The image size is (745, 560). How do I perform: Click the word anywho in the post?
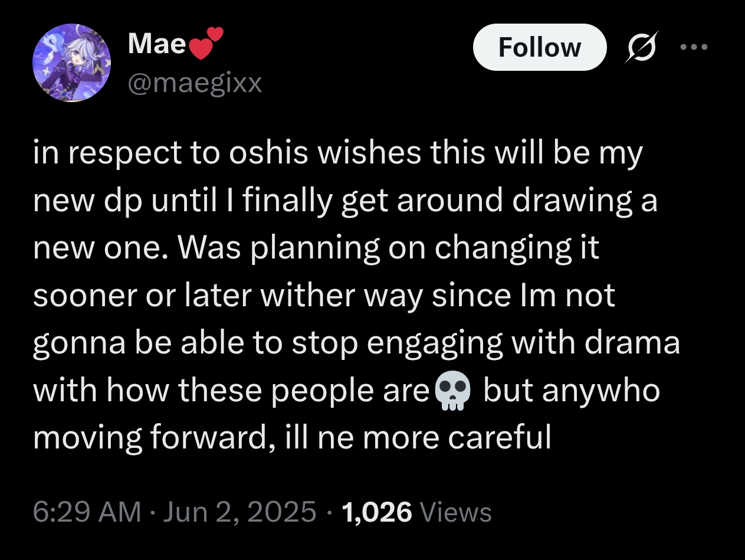click(600, 390)
